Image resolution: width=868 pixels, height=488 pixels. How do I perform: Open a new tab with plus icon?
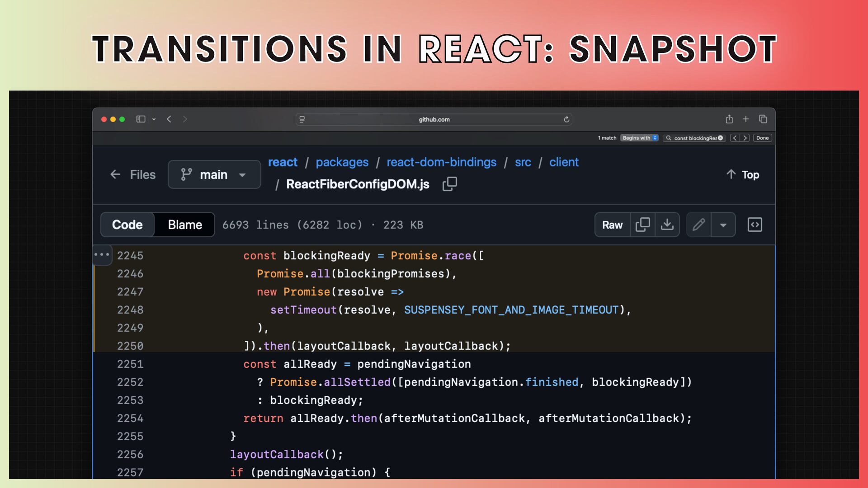coord(745,119)
